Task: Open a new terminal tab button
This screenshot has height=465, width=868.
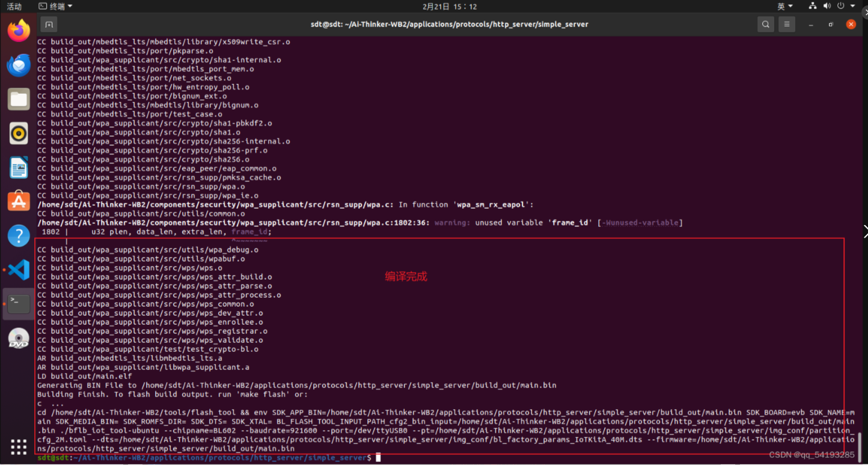Action: [x=49, y=25]
